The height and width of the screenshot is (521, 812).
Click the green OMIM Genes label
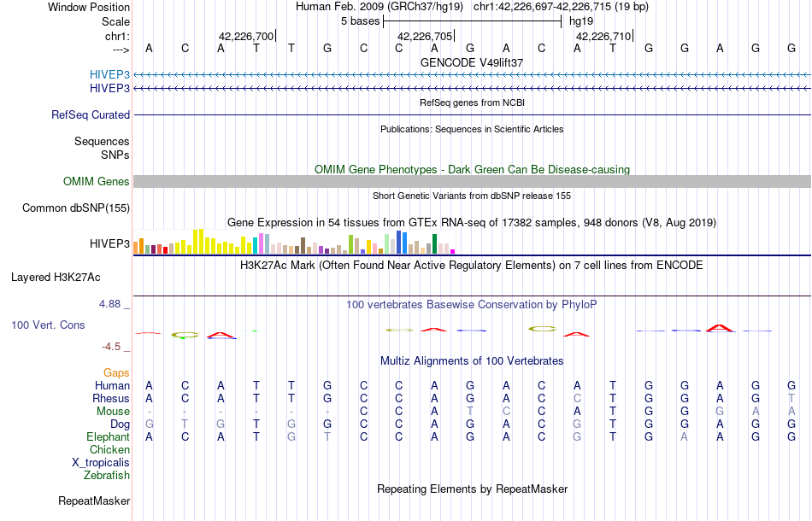pyautogui.click(x=97, y=182)
